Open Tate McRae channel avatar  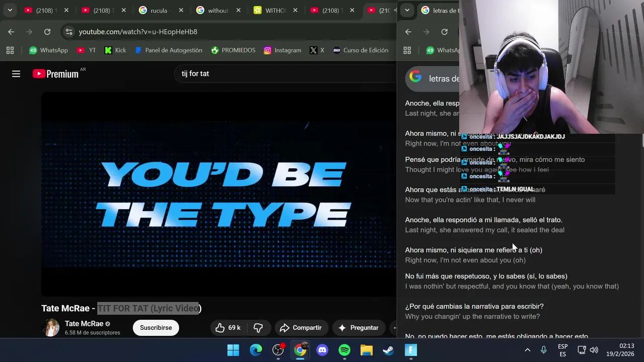[51, 328]
